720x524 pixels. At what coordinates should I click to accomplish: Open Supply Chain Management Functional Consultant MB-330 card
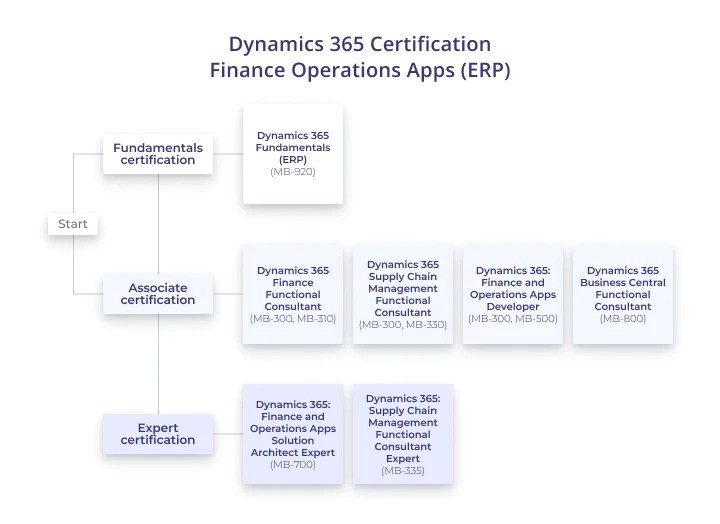coord(403,294)
